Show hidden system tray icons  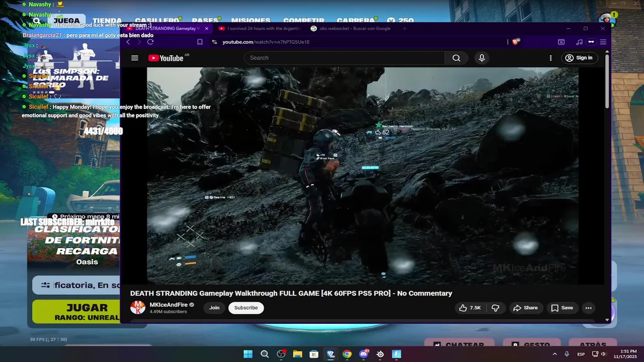click(554, 354)
